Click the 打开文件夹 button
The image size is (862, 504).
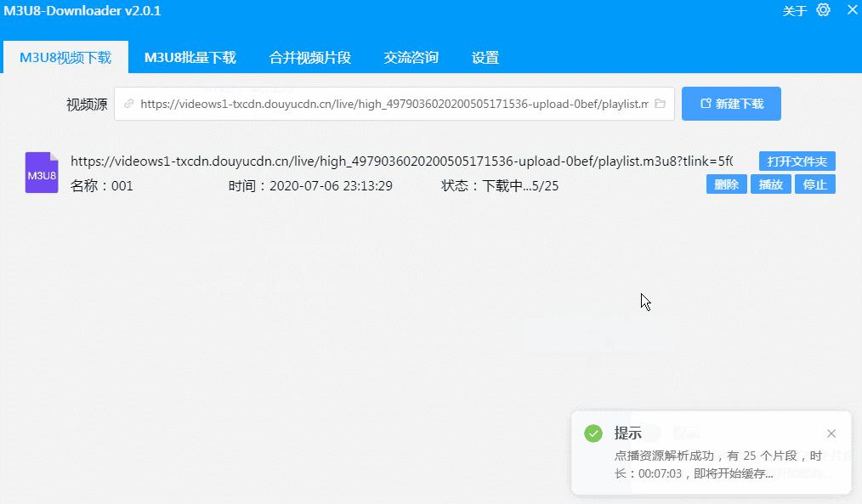(x=797, y=161)
